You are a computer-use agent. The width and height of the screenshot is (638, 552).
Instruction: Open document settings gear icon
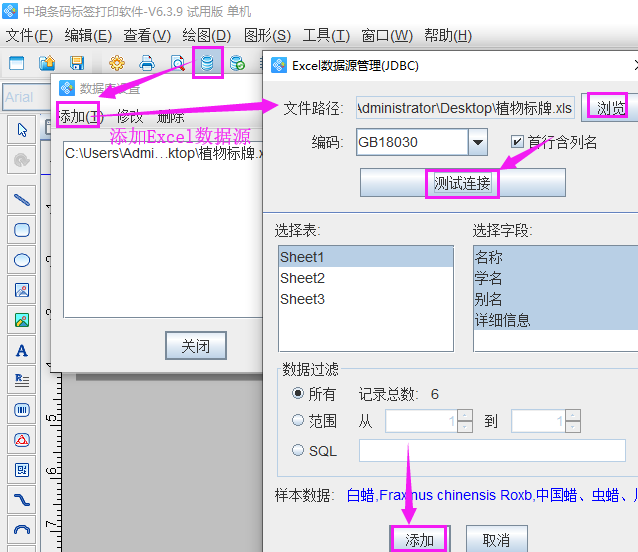[x=117, y=63]
